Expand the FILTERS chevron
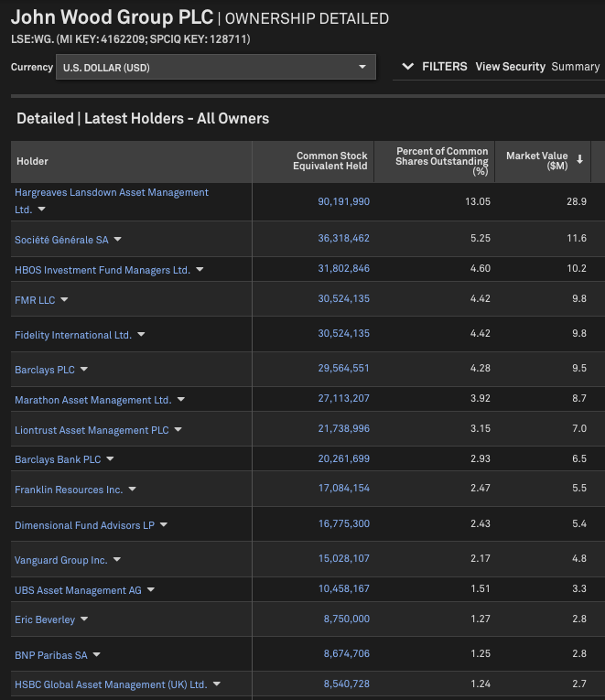Viewport: 605px width, 700px height. [407, 67]
